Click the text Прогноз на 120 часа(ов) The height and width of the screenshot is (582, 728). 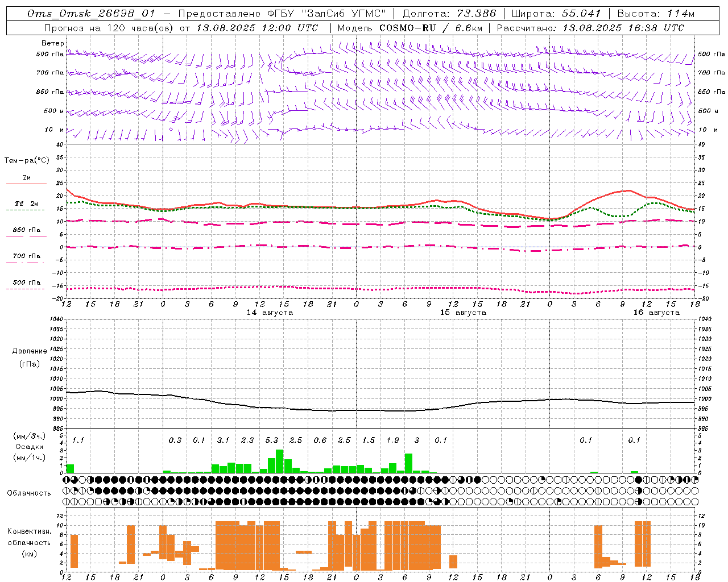tap(109, 28)
